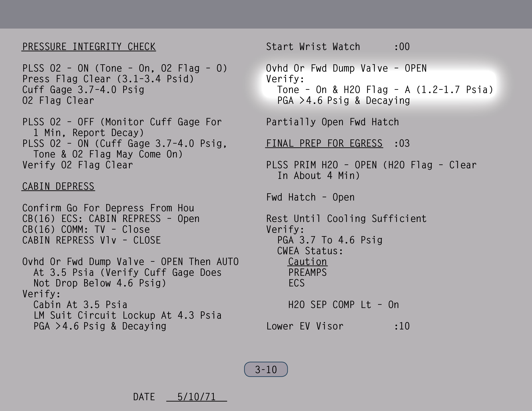Click the Partially Open Fwd Hatch step
The width and height of the screenshot is (532, 411).
[x=332, y=122]
